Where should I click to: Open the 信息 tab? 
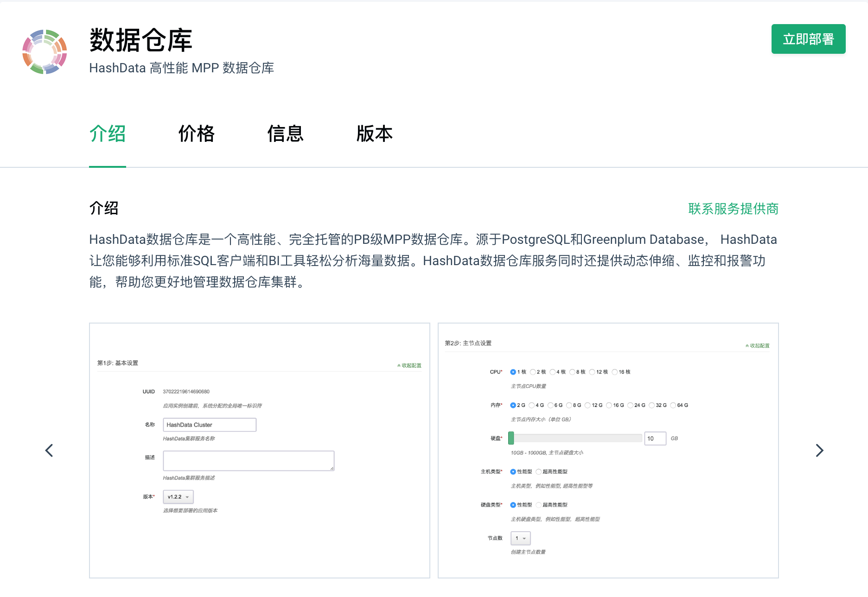[x=286, y=134]
